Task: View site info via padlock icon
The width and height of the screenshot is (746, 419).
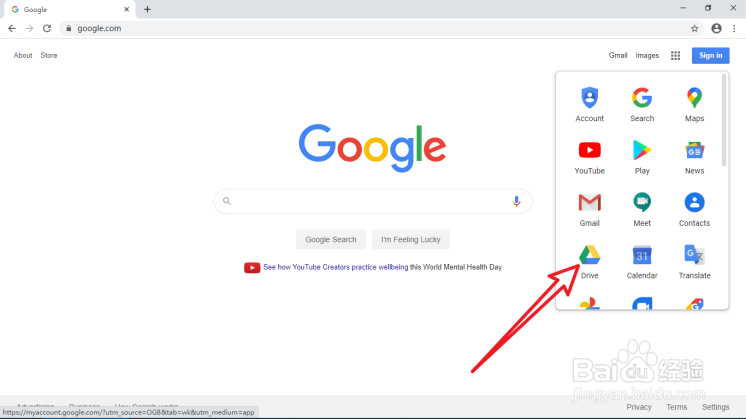Action: pos(69,29)
